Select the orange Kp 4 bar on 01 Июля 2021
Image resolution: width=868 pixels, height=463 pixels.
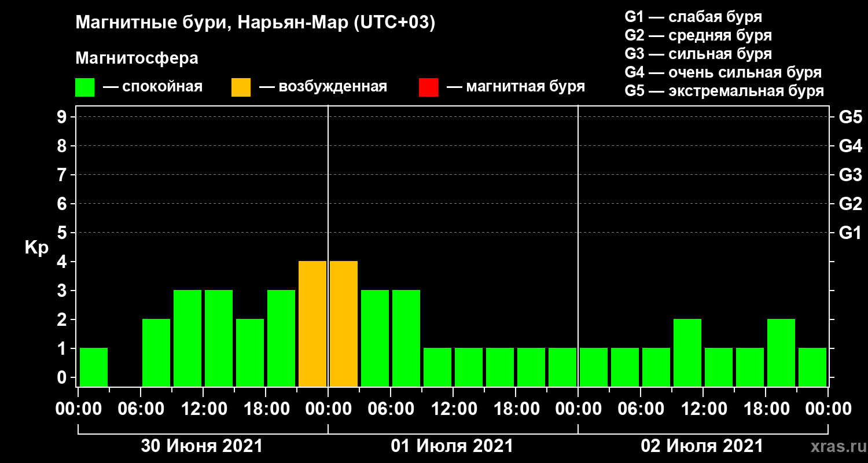[x=344, y=324]
